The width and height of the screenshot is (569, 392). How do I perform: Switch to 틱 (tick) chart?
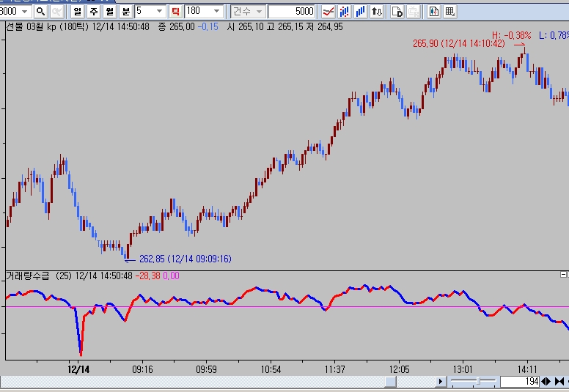(175, 11)
